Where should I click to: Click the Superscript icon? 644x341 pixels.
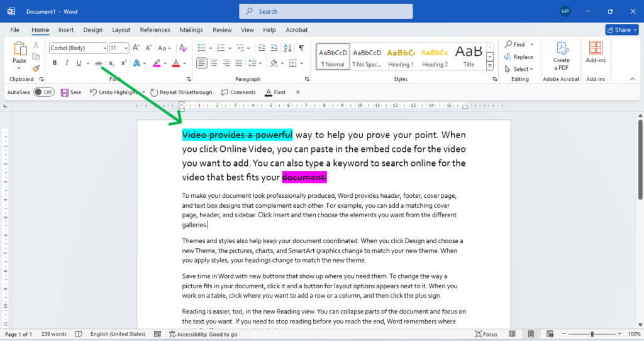[123, 63]
